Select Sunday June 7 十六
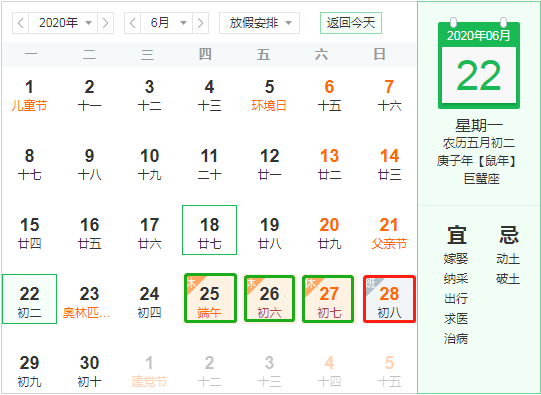 [389, 95]
